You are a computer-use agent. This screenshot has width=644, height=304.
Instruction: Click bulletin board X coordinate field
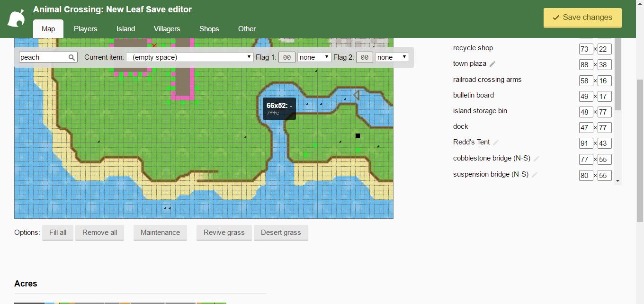pyautogui.click(x=586, y=96)
